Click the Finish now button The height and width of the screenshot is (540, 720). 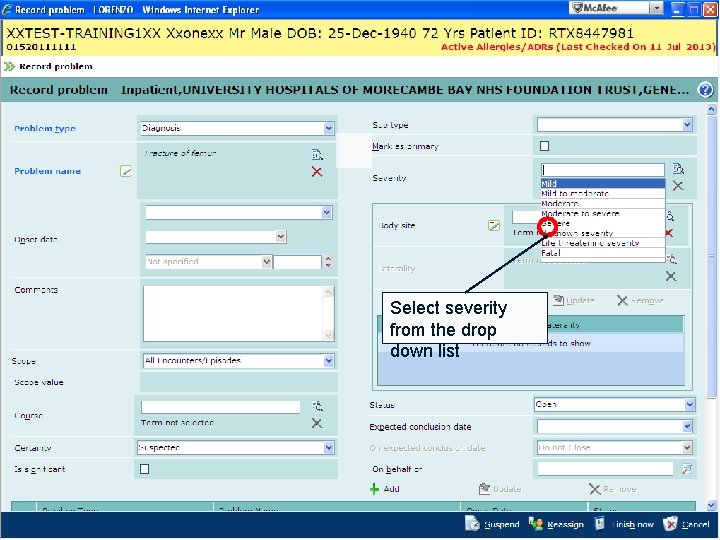click(x=624, y=524)
